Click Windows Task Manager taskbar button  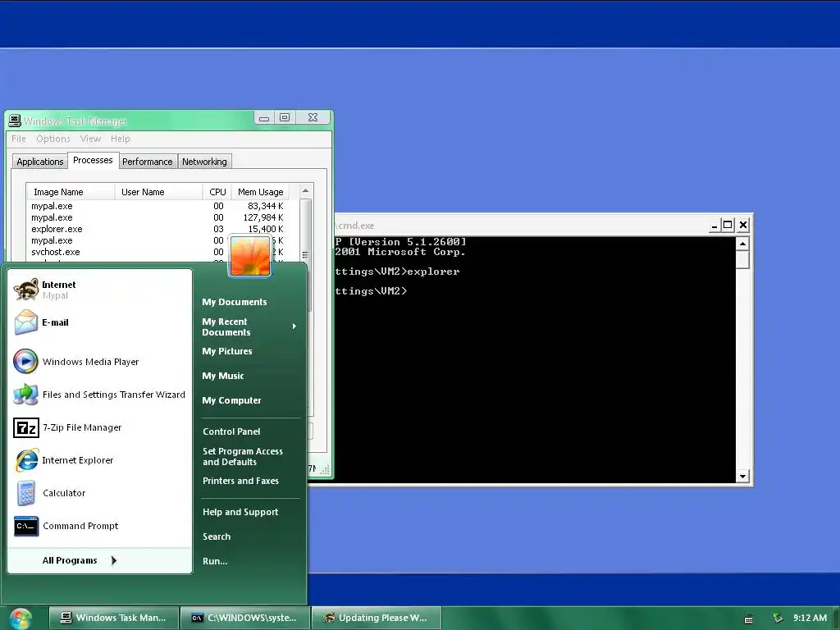(114, 618)
